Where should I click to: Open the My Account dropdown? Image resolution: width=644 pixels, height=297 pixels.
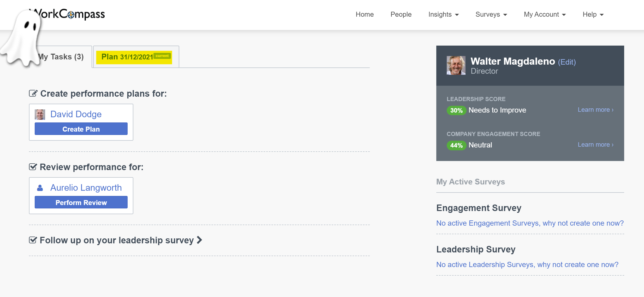pyautogui.click(x=545, y=15)
